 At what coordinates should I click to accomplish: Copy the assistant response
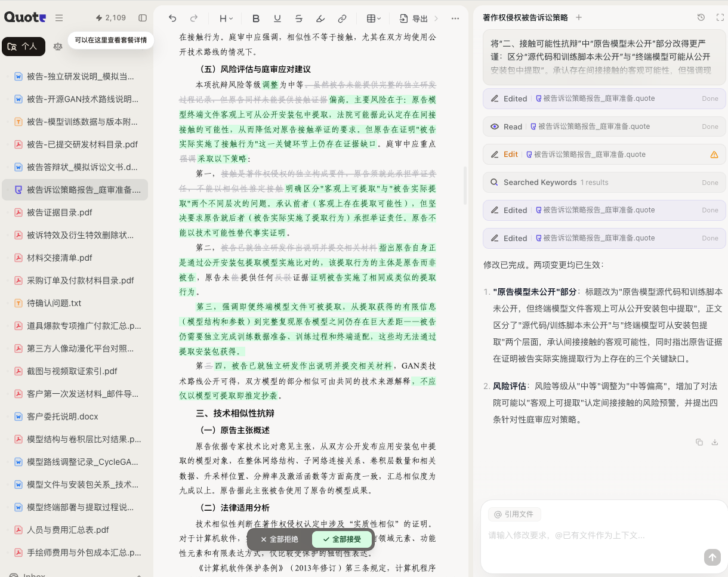point(699,442)
